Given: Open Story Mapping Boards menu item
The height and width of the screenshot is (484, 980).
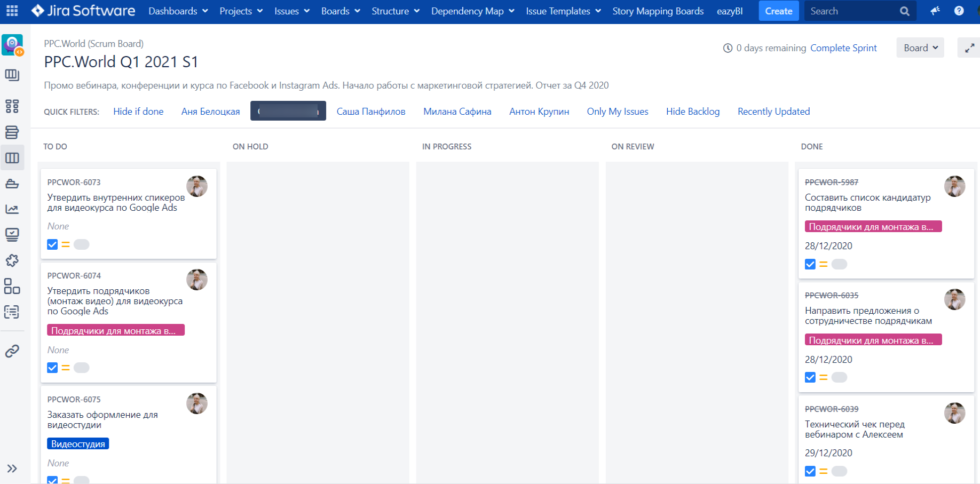Looking at the screenshot, I should click(658, 11).
